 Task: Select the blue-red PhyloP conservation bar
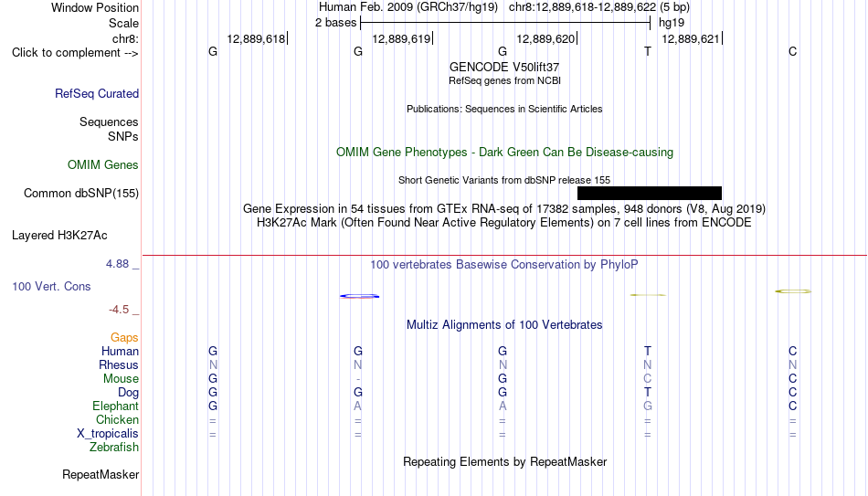point(360,296)
